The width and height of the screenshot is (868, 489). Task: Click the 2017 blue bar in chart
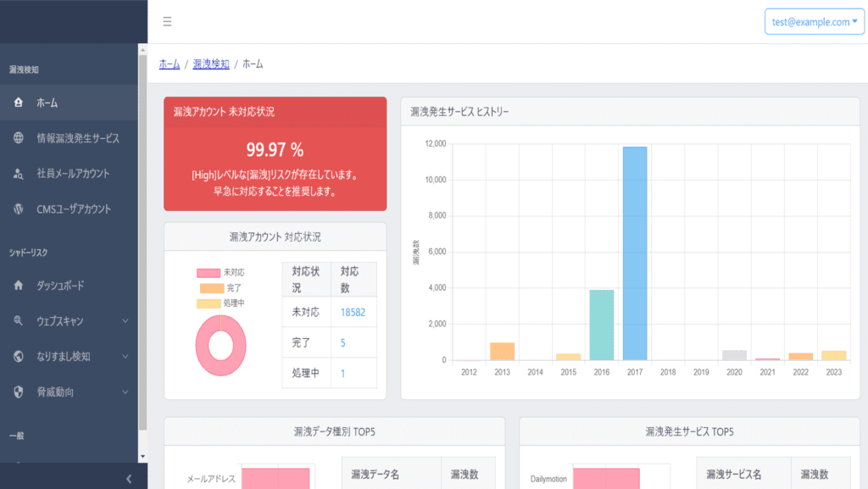coord(635,253)
